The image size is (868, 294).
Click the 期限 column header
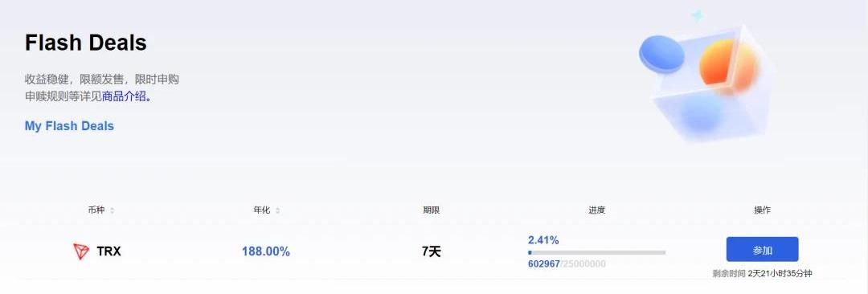click(432, 210)
